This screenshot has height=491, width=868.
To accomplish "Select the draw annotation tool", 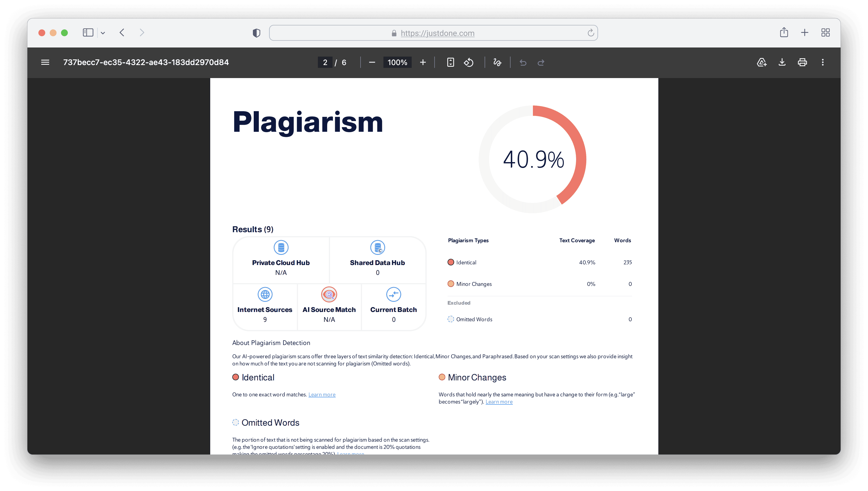I will 497,63.
